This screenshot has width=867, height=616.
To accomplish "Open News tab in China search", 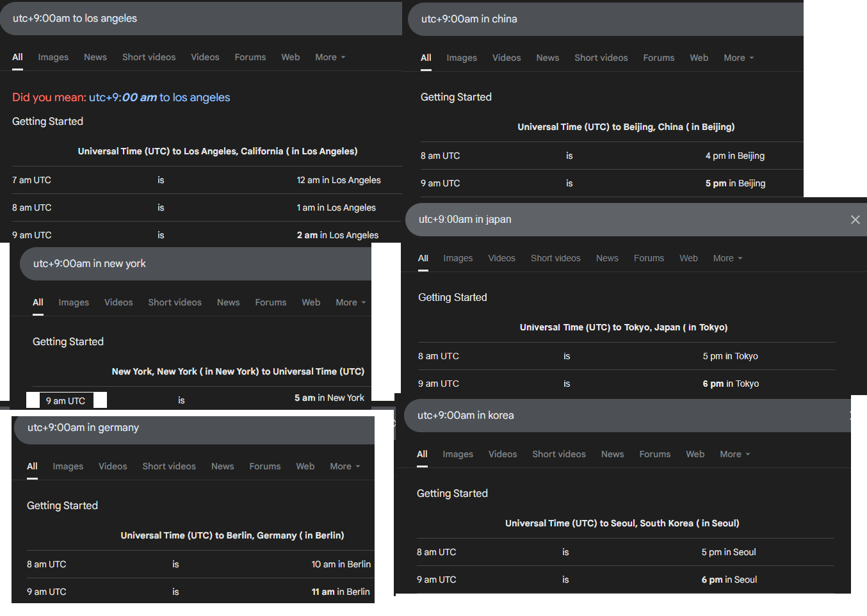I will click(548, 58).
